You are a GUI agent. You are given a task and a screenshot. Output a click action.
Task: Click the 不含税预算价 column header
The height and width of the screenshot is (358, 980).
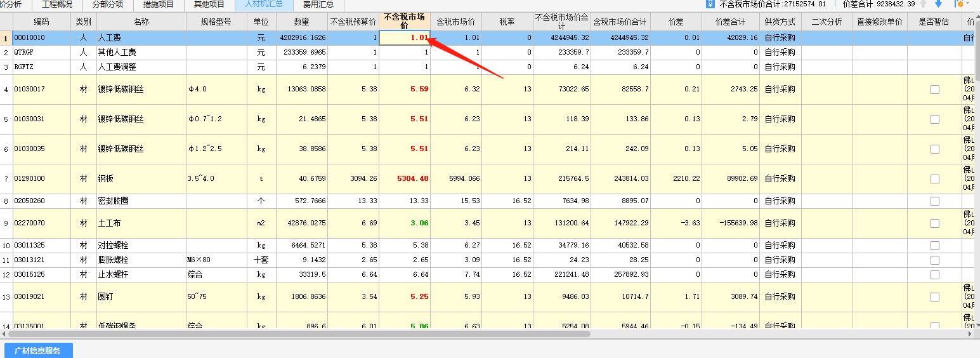pos(353,22)
